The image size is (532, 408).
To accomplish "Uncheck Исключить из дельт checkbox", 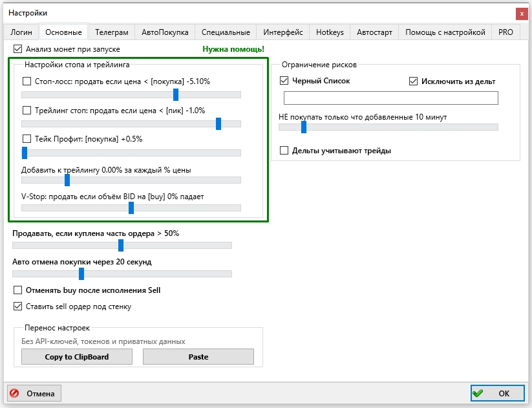I will pos(413,81).
